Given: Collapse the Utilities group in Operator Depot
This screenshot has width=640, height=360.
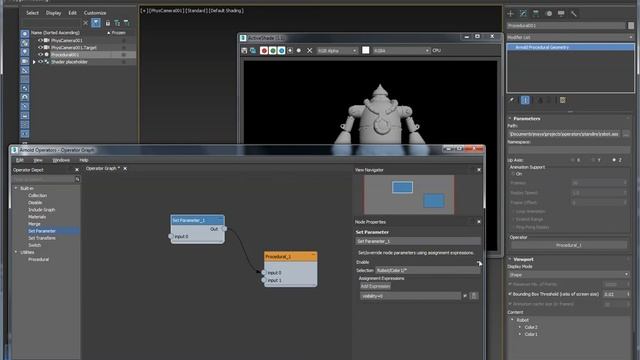Looking at the screenshot, I should [x=16, y=252].
